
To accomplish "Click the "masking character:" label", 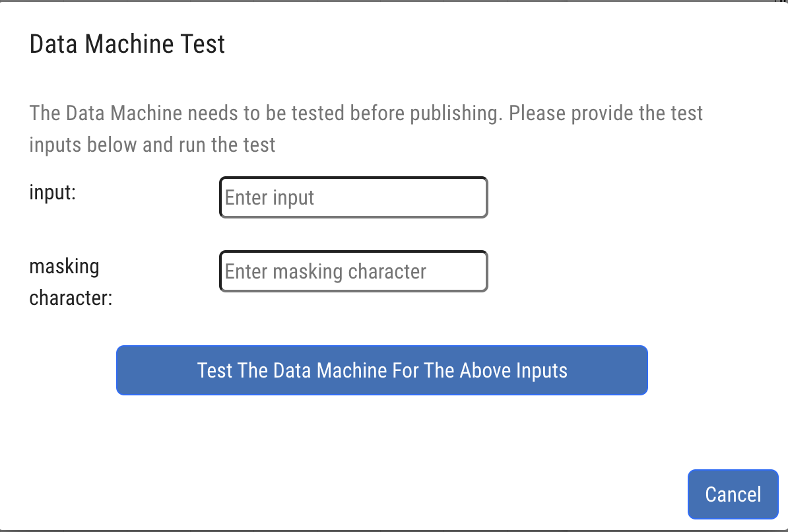I will 71,283.
